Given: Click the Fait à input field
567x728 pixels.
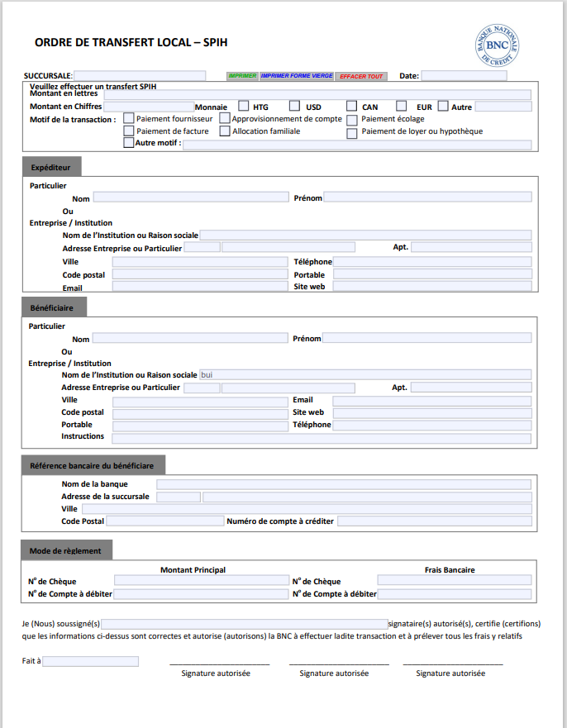Looking at the screenshot, I should pyautogui.click(x=91, y=661).
